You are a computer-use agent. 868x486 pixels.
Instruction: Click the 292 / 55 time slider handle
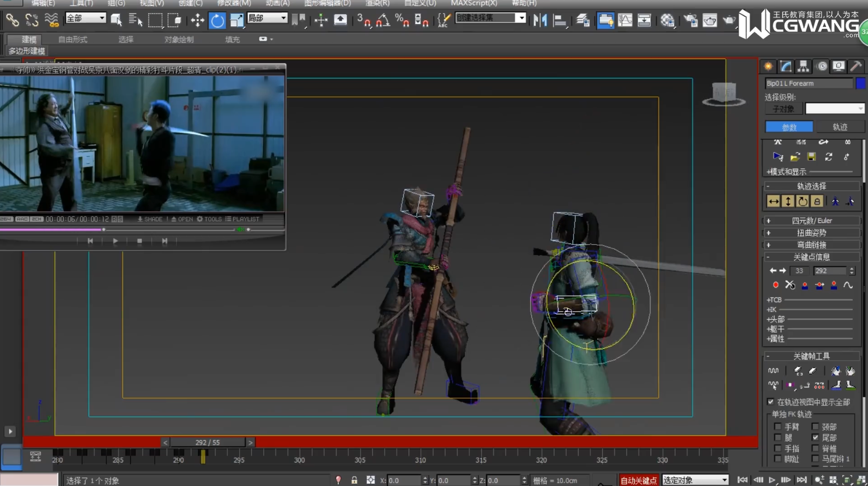[x=208, y=442]
